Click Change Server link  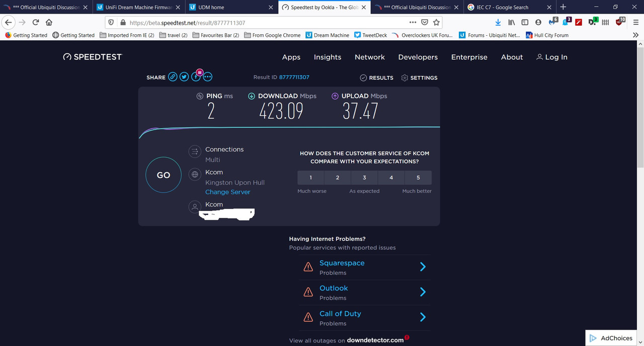(x=227, y=192)
